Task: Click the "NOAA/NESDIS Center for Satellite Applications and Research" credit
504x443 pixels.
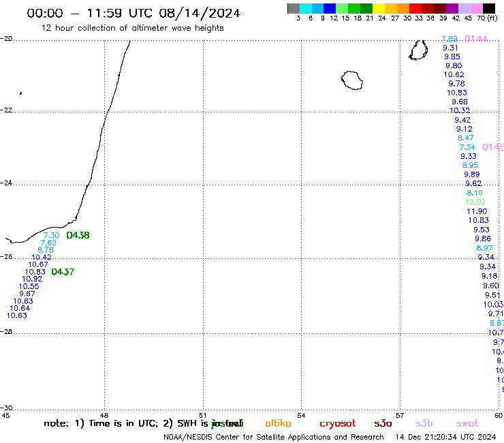Action: pyautogui.click(x=274, y=438)
